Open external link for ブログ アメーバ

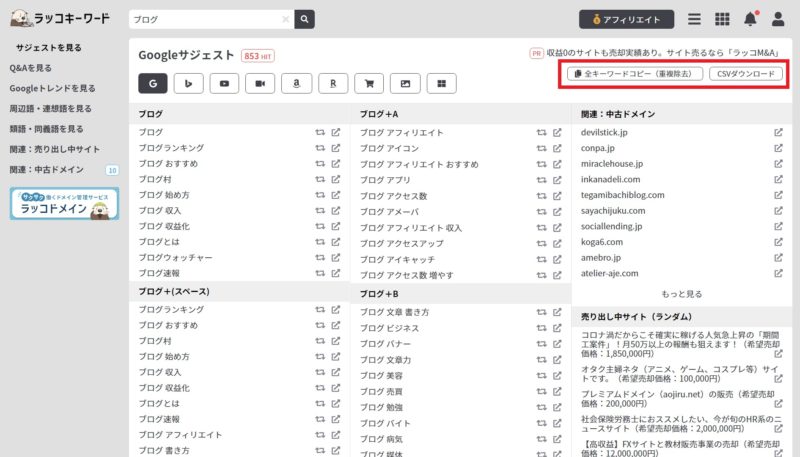(557, 212)
